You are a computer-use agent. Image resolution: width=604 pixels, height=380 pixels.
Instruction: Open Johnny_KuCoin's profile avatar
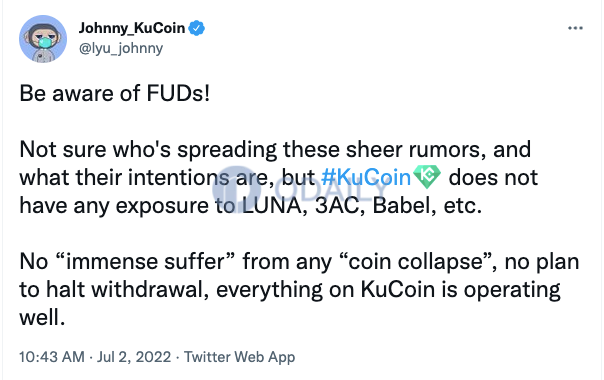click(43, 39)
